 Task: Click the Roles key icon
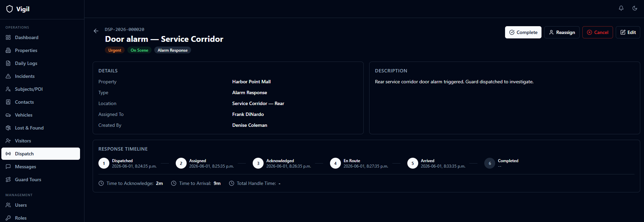tap(8, 218)
